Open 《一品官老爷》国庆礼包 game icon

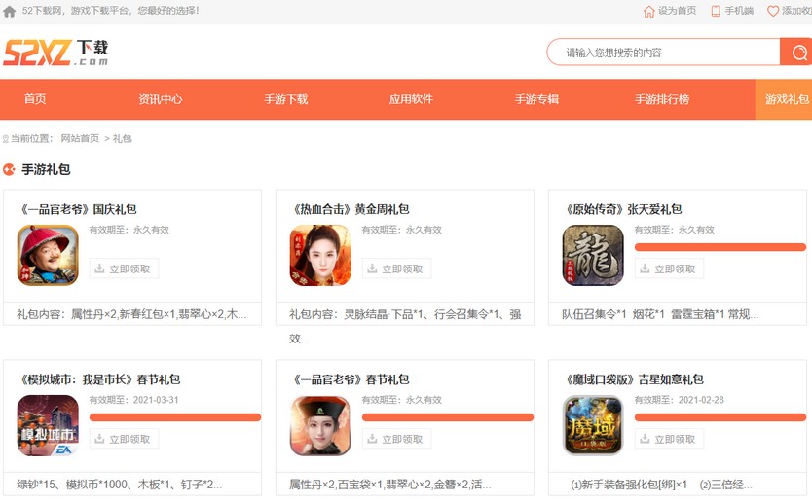tap(48, 256)
